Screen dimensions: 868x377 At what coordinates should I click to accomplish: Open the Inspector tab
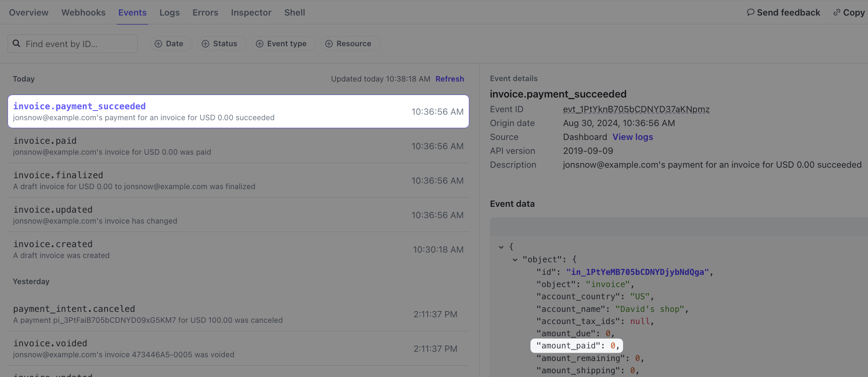[251, 13]
